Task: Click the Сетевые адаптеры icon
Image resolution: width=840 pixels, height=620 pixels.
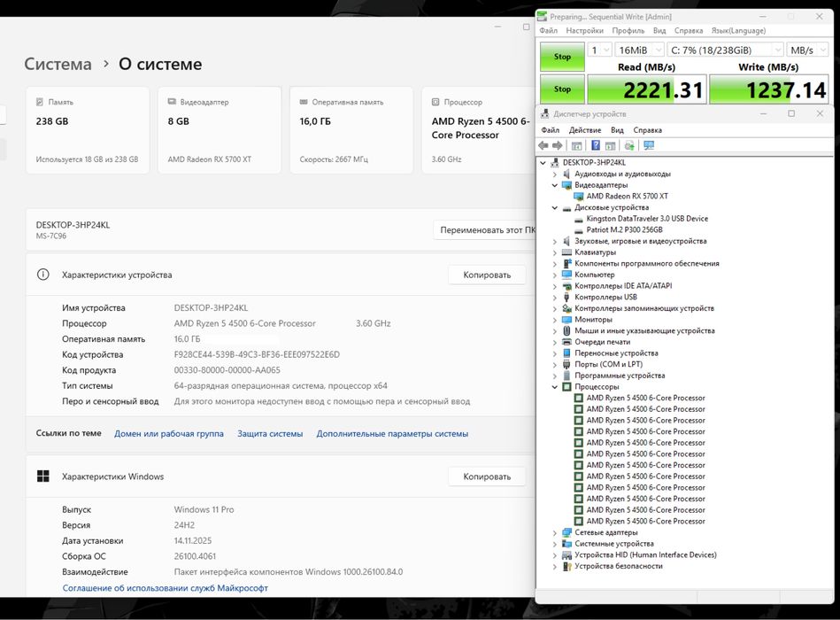Action: coord(566,532)
